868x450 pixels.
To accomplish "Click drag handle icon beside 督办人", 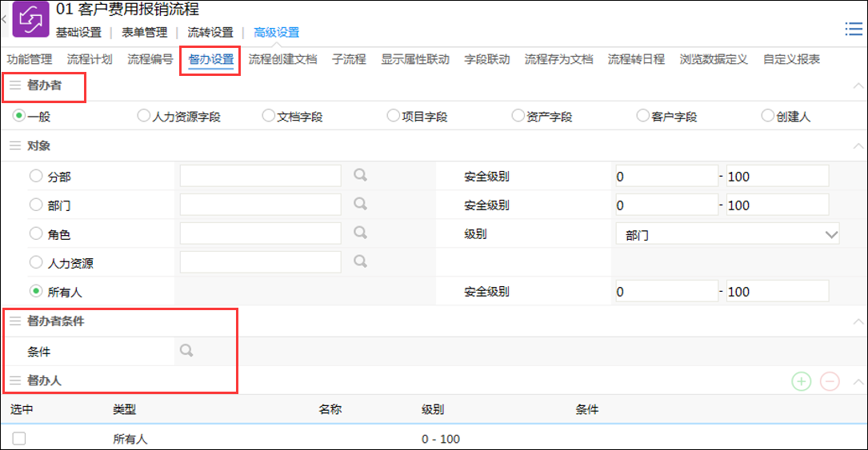I will 15,380.
